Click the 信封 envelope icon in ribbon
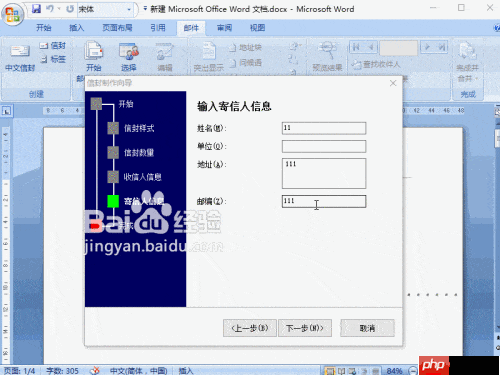This screenshot has width=500, height=375. 52,46
